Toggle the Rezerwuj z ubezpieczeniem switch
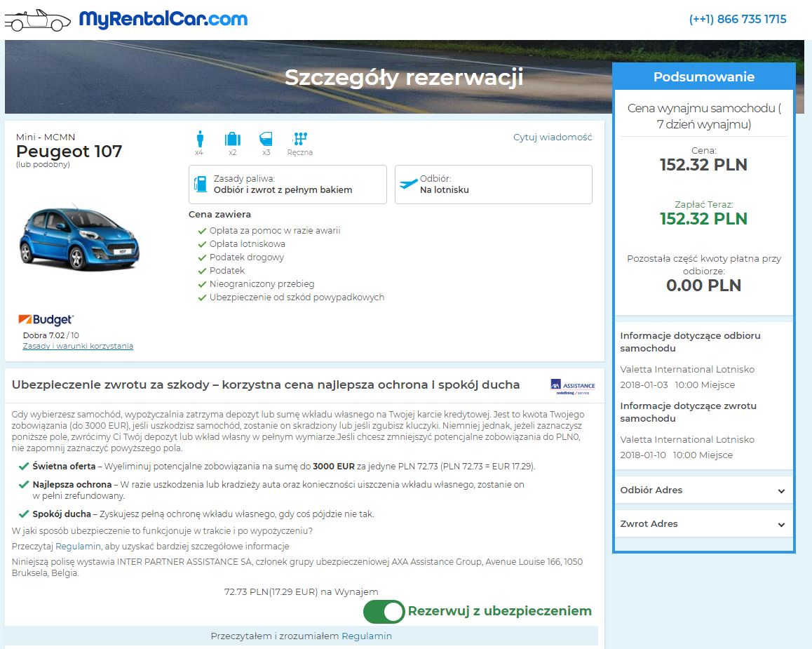 384,612
